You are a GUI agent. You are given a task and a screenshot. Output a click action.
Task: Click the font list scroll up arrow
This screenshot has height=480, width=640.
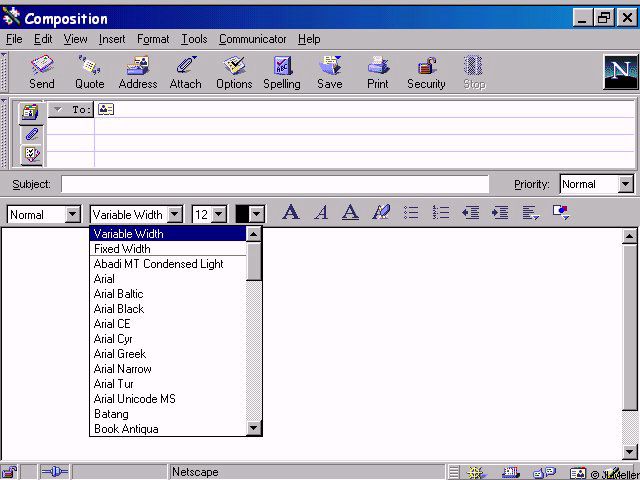pos(253,234)
